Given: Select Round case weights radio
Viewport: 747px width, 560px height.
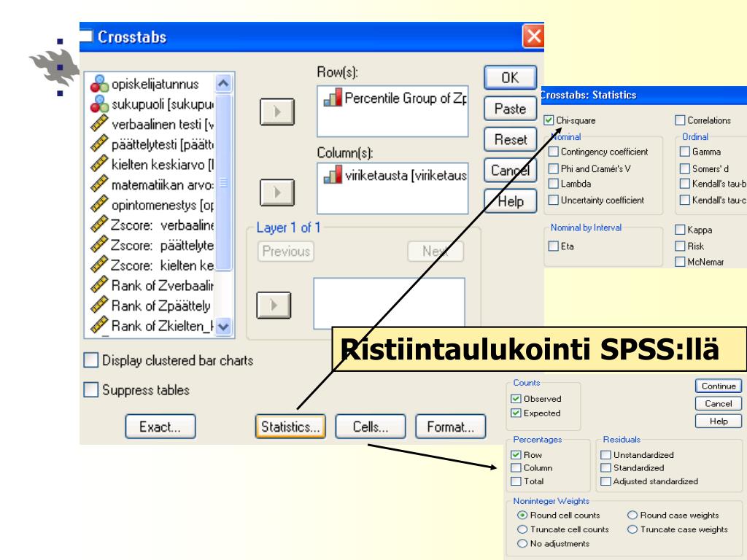Looking at the screenshot, I should [x=632, y=515].
